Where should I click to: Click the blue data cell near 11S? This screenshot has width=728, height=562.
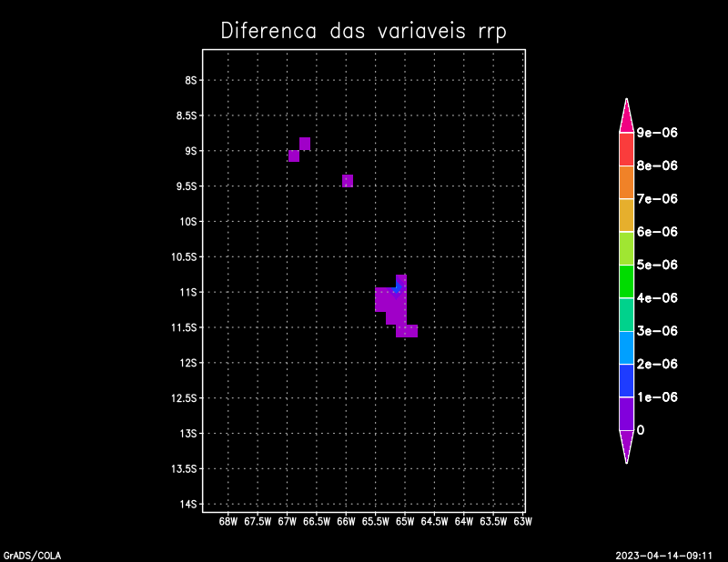coord(398,288)
